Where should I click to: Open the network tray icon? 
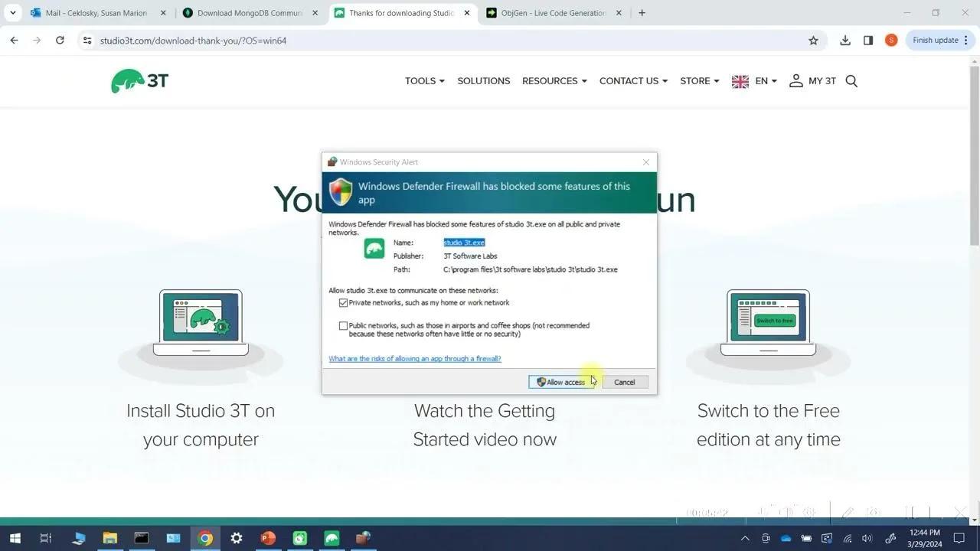tap(848, 538)
